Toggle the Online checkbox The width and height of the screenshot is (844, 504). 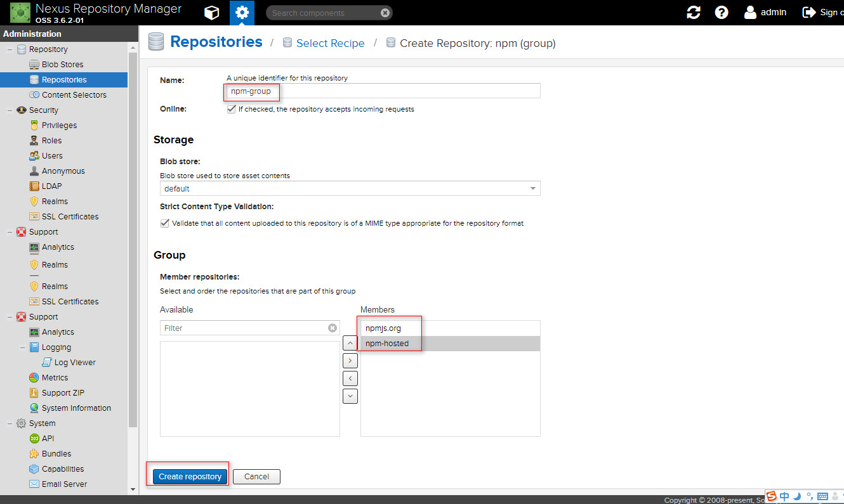click(232, 109)
